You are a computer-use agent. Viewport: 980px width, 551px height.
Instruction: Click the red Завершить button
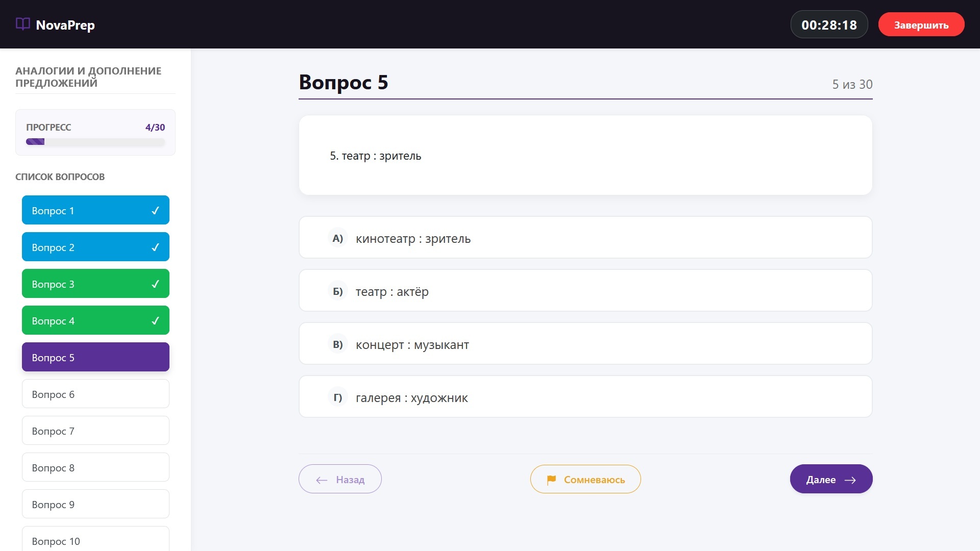tap(921, 24)
